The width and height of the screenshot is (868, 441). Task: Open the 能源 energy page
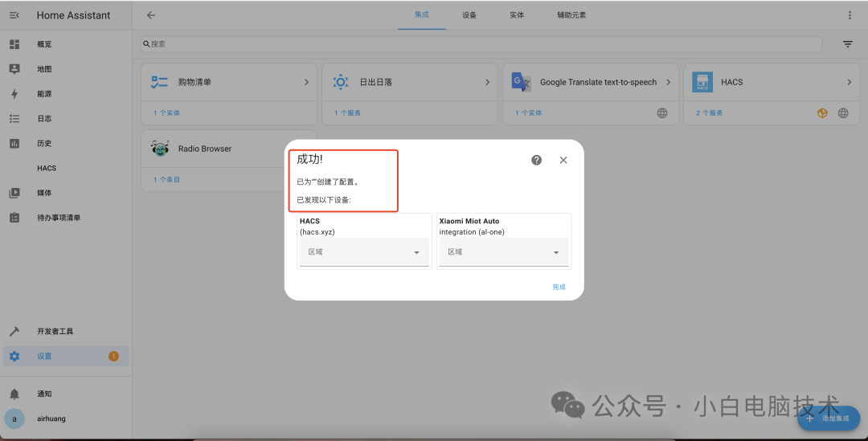click(x=66, y=94)
